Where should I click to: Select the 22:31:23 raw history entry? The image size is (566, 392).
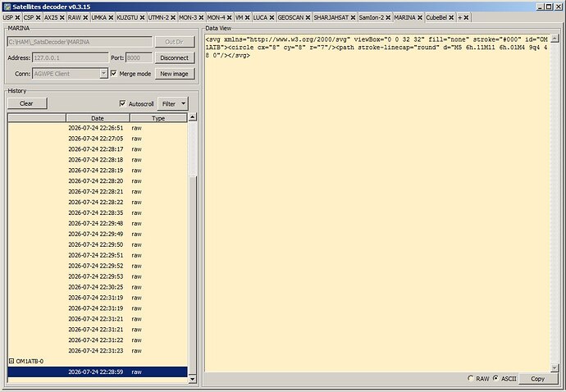click(98, 351)
